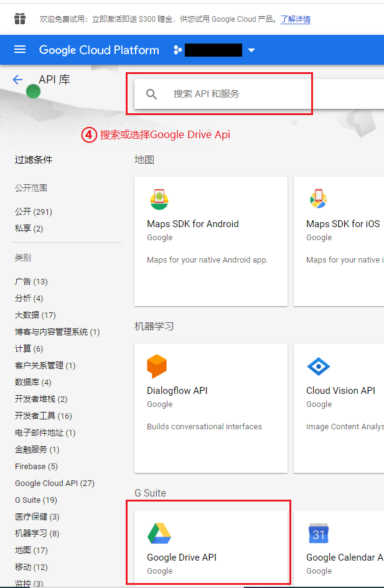Click the Maps SDK for Android icon
Image resolution: width=384 pixels, height=588 pixels.
[x=159, y=199]
